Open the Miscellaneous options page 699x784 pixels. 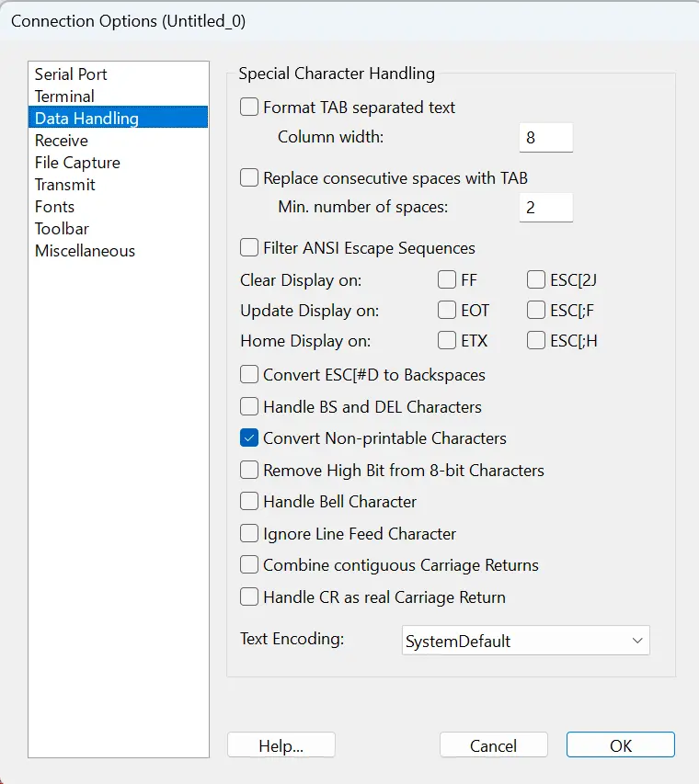pyautogui.click(x=118, y=251)
